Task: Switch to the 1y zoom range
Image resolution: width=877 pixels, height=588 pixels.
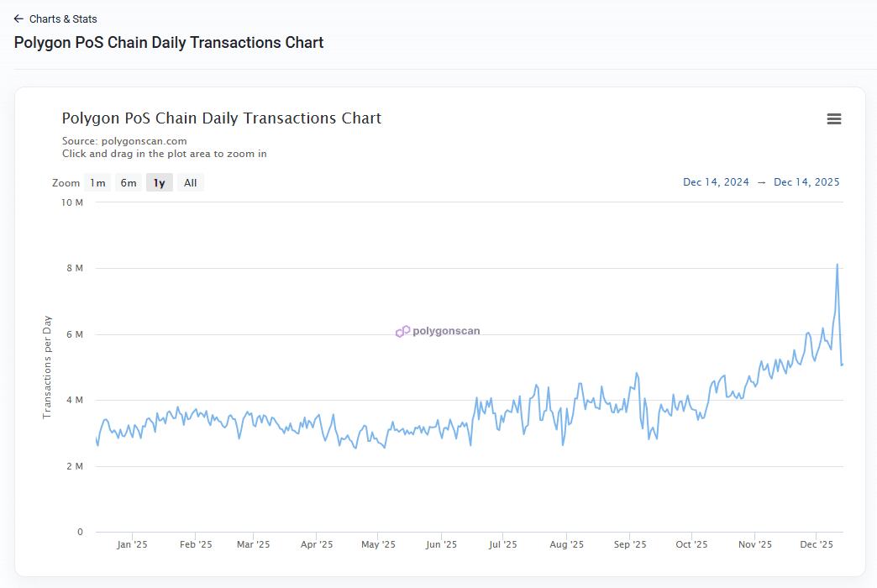Action: point(159,181)
